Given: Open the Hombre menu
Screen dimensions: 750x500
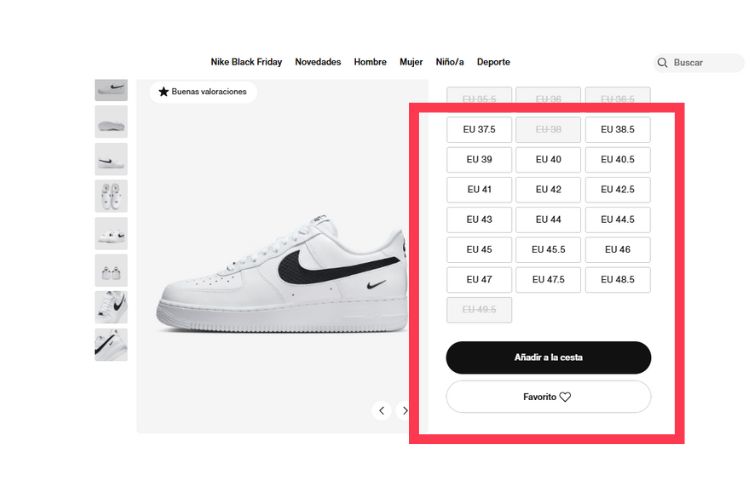Looking at the screenshot, I should coord(370,62).
